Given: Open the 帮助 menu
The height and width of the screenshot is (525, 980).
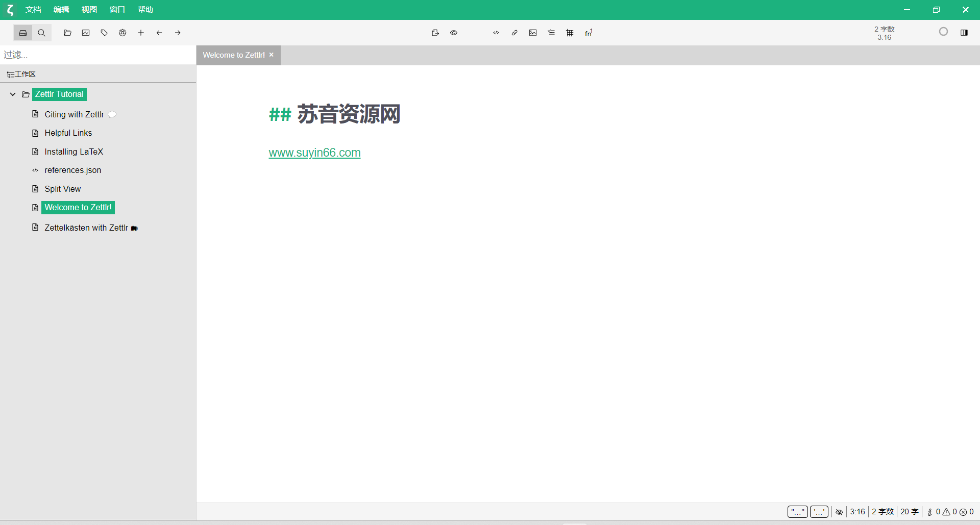Looking at the screenshot, I should [145, 9].
